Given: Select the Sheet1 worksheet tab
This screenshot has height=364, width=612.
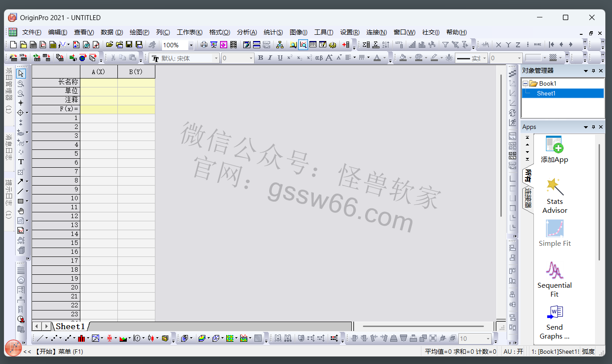Looking at the screenshot, I should (70, 327).
